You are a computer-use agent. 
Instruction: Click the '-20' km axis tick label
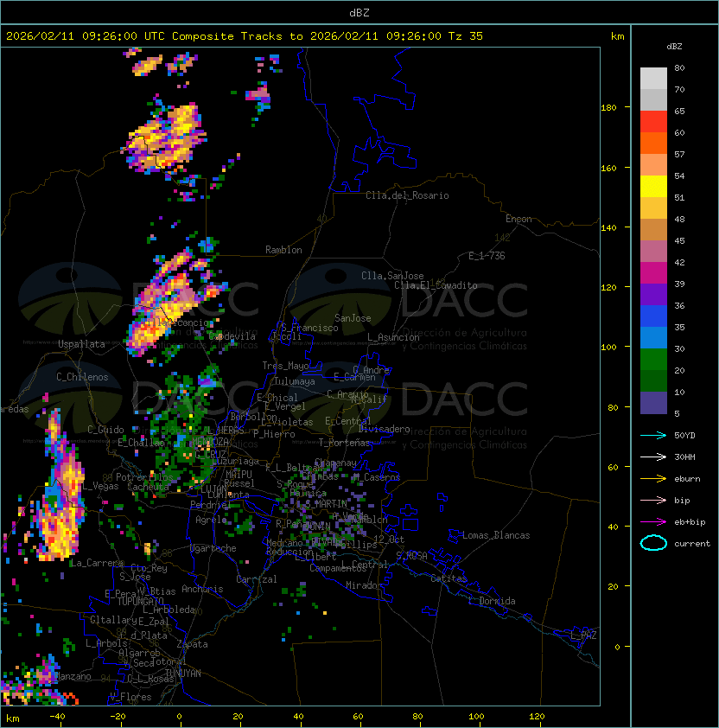coord(118,717)
